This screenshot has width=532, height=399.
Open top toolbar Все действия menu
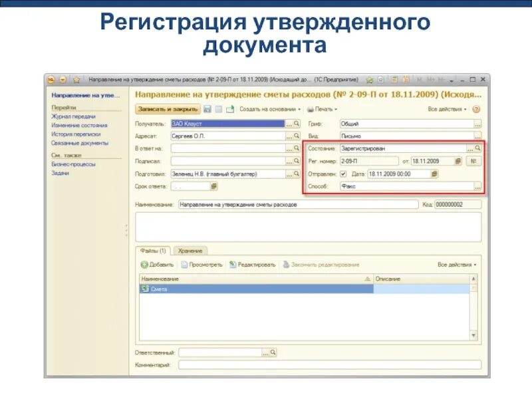[447, 109]
